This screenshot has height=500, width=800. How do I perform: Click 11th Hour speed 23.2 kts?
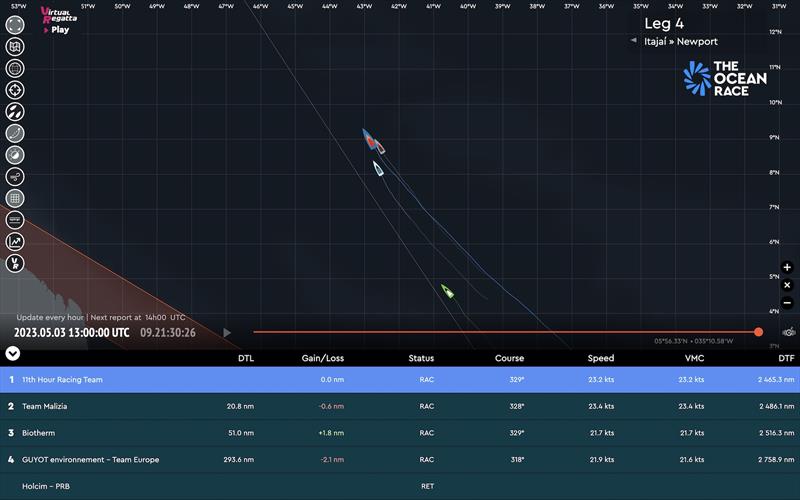[x=601, y=380]
